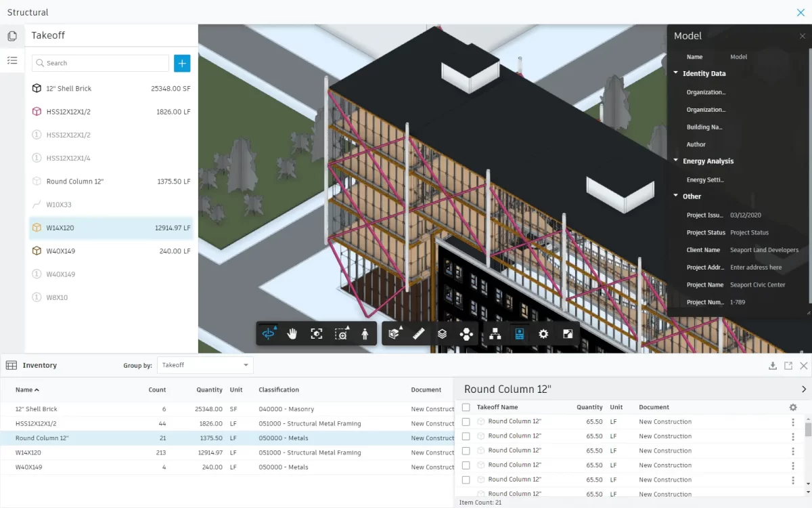This screenshot has width=812, height=508.
Task: Select the W14X120 takeoff type
Action: click(x=112, y=228)
